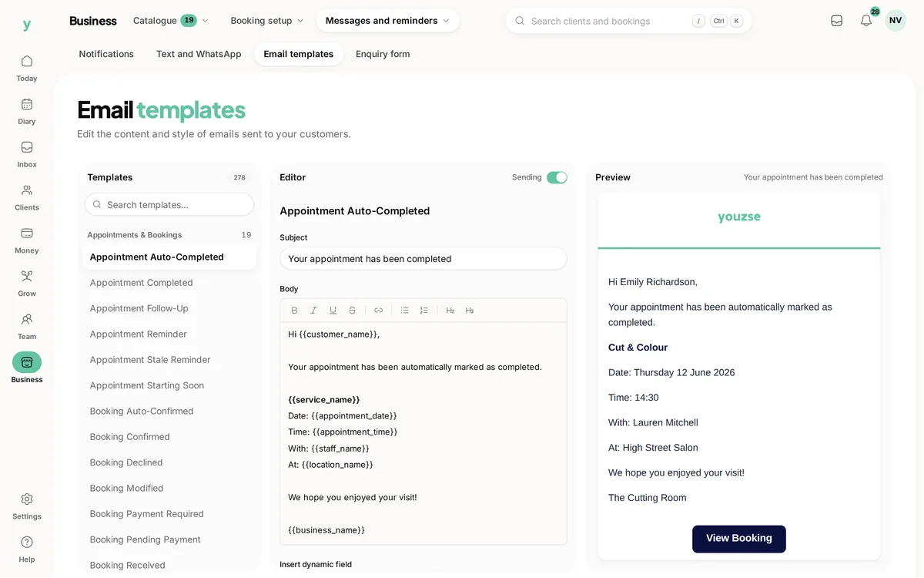The width and height of the screenshot is (924, 578).
Task: Focus the Search clients and bookings field
Action: (628, 21)
